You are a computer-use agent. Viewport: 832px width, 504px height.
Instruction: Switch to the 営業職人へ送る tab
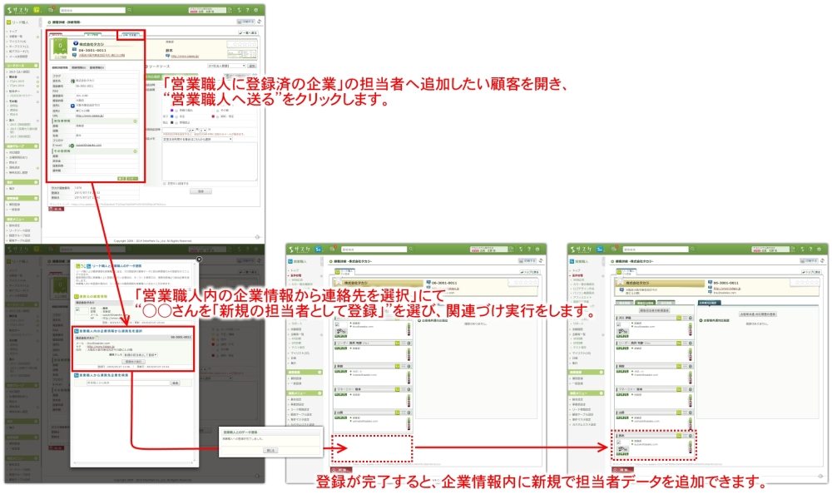(x=130, y=35)
